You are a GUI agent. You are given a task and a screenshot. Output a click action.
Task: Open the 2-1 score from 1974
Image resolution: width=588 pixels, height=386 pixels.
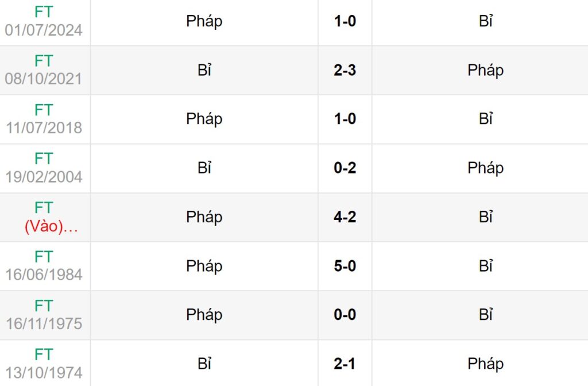click(x=345, y=364)
